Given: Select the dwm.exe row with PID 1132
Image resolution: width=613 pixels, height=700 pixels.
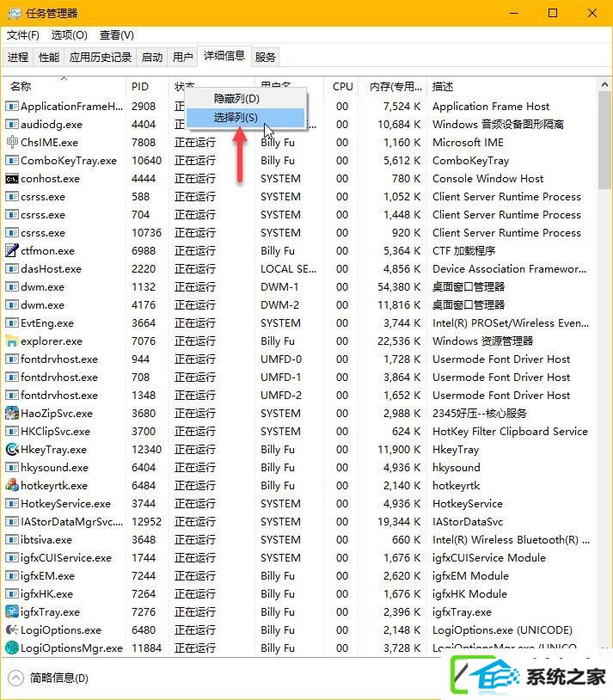Looking at the screenshot, I should pyautogui.click(x=299, y=286).
